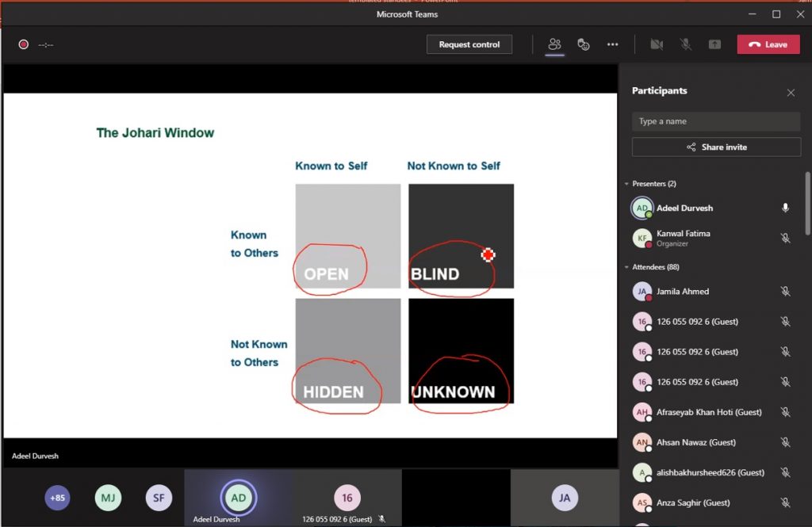Click the JA avatar beside Jamila Ahmed
This screenshot has width=812, height=527.
pyautogui.click(x=642, y=292)
